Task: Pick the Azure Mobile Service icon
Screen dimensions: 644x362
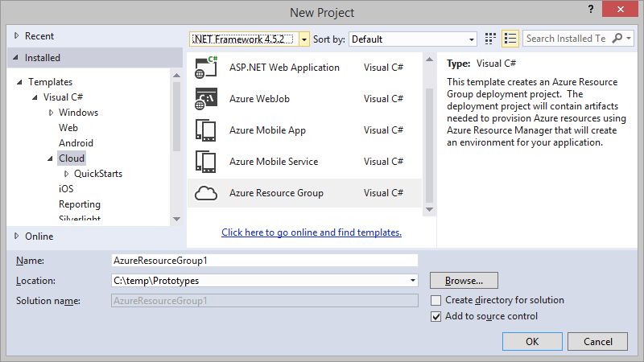Action: tap(206, 162)
